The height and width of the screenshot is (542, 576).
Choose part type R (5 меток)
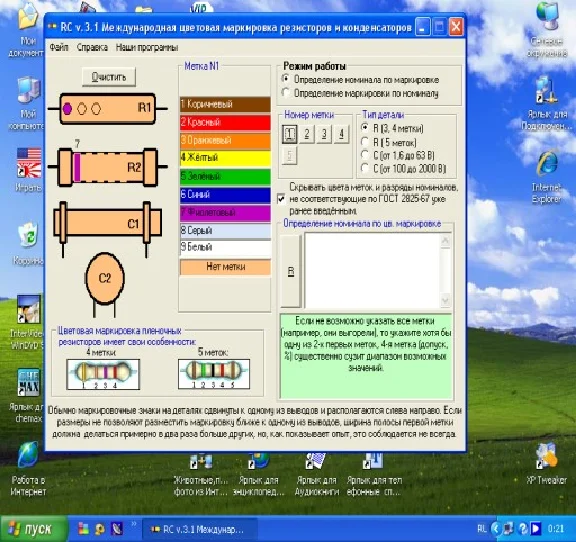click(x=389, y=142)
